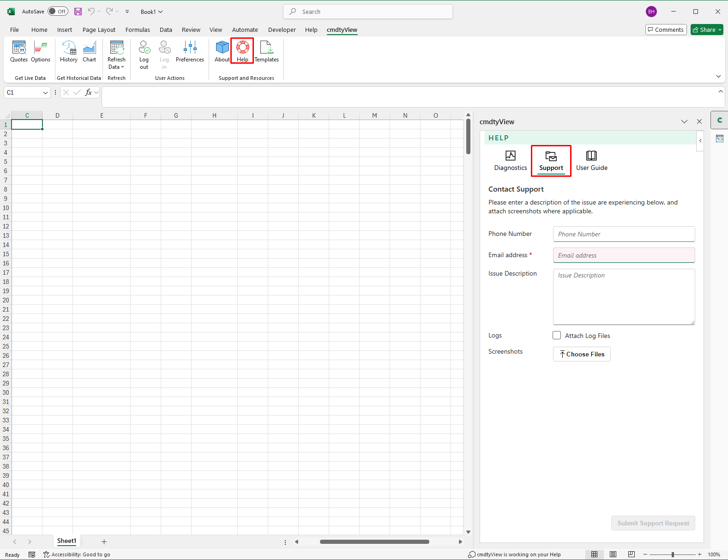The height and width of the screenshot is (560, 728).
Task: Switch to the Insert ribbon tab
Action: point(65,30)
